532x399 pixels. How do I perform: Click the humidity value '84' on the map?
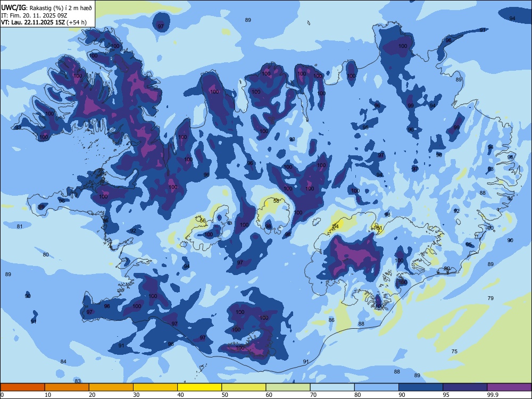63,362
